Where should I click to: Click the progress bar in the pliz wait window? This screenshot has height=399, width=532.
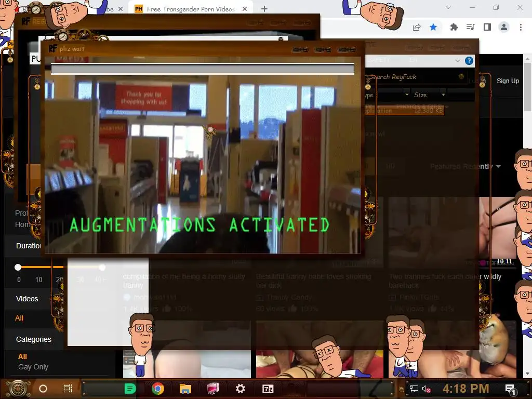pos(203,69)
